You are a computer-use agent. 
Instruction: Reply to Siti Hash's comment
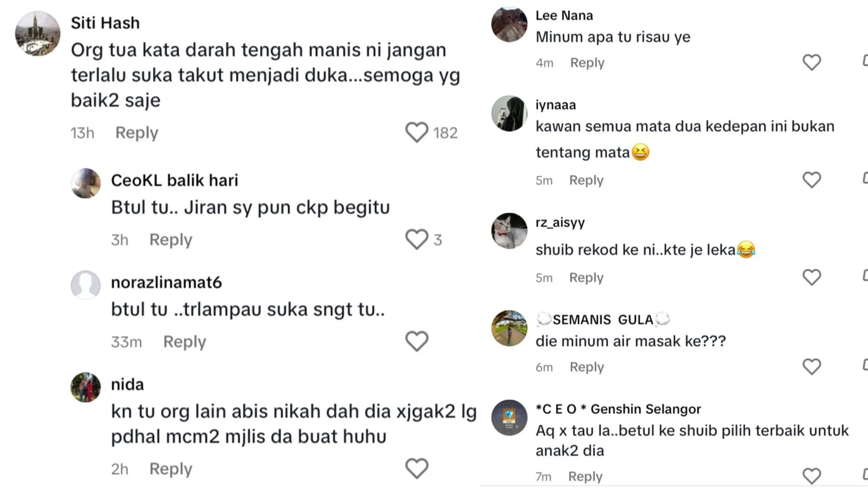pyautogui.click(x=137, y=133)
